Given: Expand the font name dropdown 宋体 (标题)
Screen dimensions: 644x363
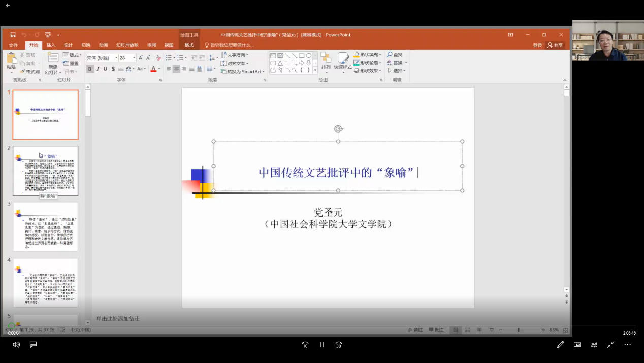Looking at the screenshot, I should pos(116,58).
